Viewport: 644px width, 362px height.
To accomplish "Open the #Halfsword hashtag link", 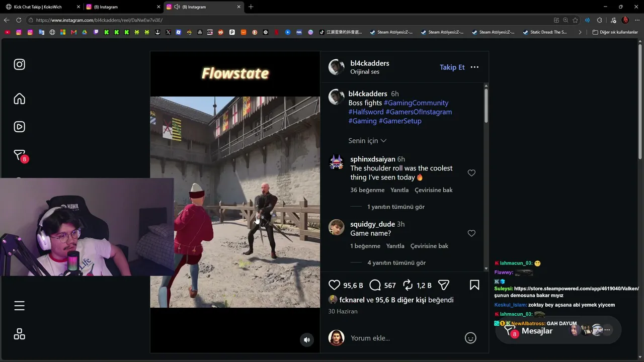I will 366,112.
